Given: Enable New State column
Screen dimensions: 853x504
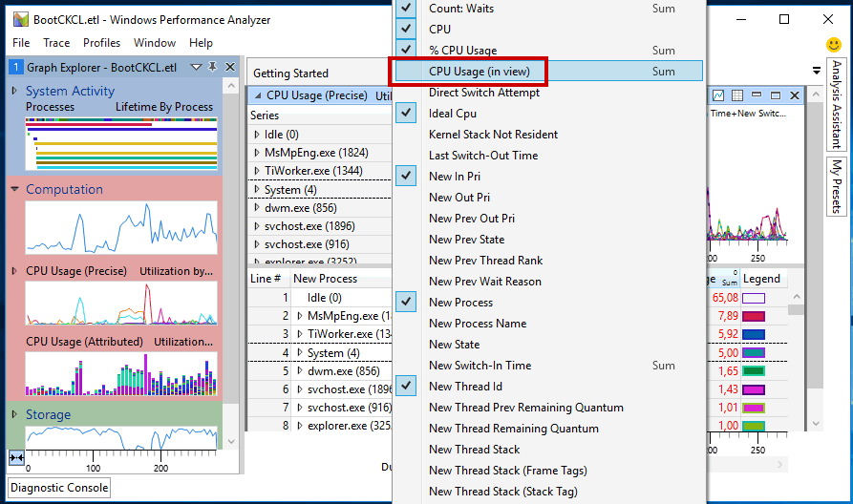Looking at the screenshot, I should [454, 345].
